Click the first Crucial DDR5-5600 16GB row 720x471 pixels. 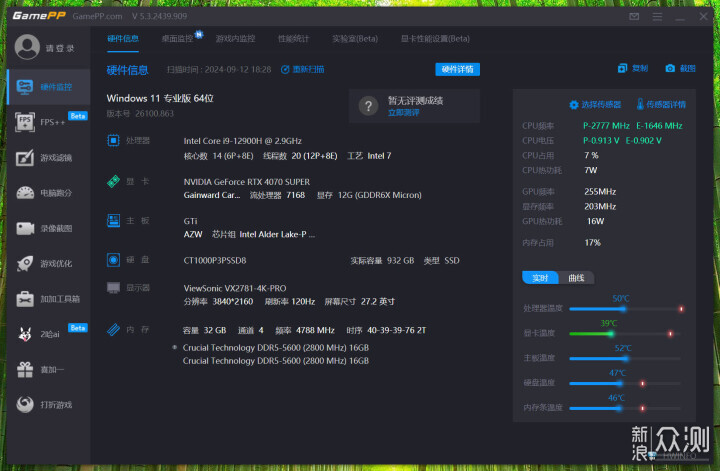tap(276, 348)
